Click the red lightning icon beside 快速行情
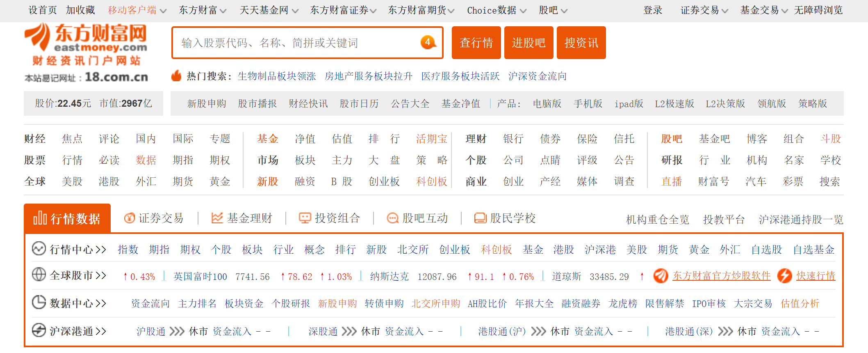Screen dimensions: 868x353 [x=784, y=275]
